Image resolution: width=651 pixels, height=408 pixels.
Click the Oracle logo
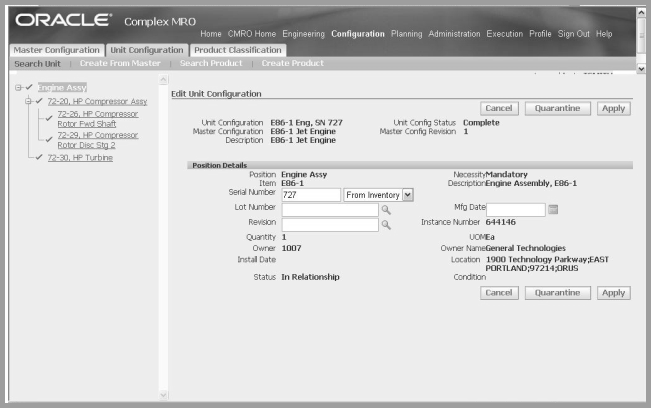tap(64, 20)
